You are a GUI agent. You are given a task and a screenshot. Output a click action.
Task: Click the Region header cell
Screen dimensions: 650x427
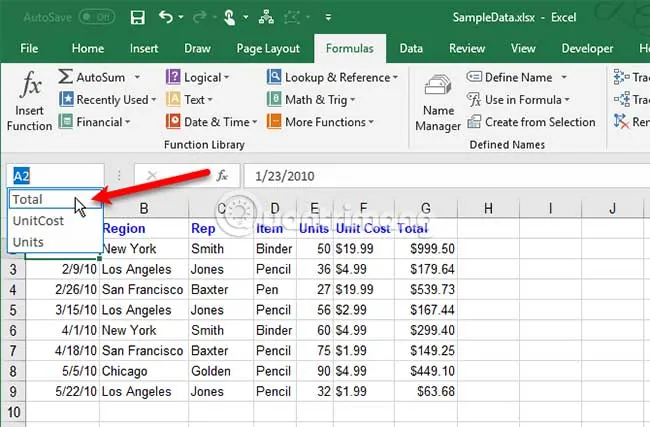coord(144,228)
